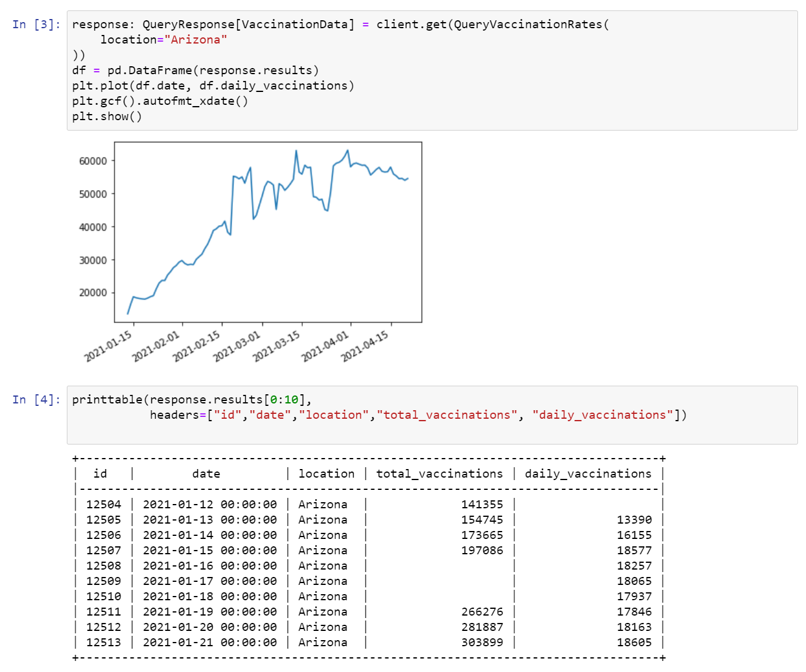Viewport: 806px width, 672px height.
Task: Click daily vaccinations value 18065
Action: click(634, 581)
